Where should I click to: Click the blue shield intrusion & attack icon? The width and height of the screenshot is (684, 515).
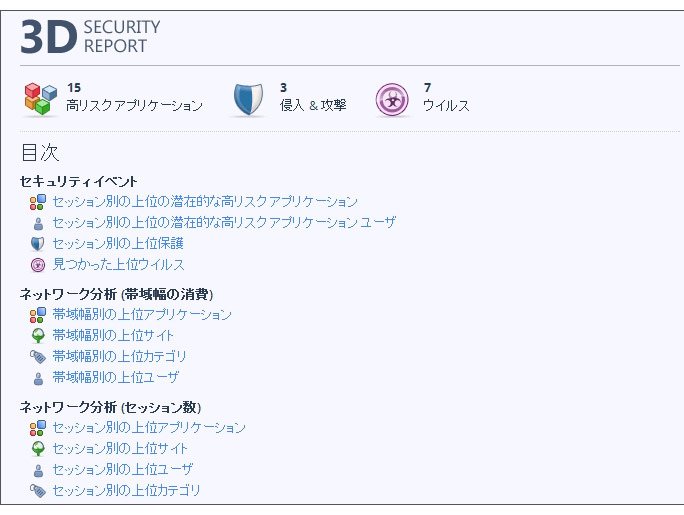coord(248,99)
